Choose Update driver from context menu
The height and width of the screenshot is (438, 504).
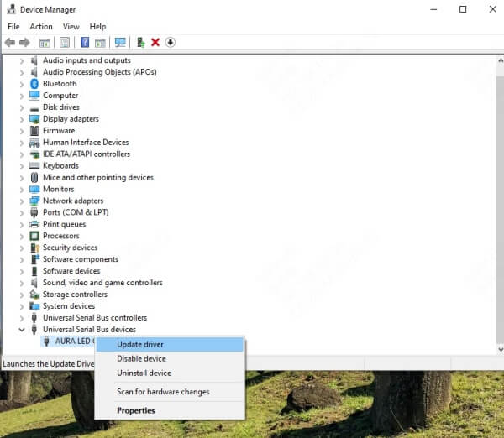click(x=140, y=345)
